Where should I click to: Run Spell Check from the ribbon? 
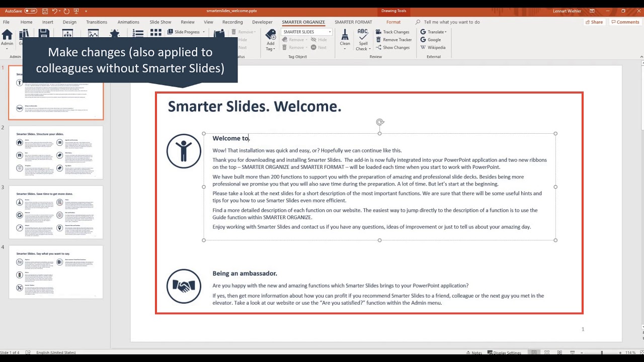363,40
